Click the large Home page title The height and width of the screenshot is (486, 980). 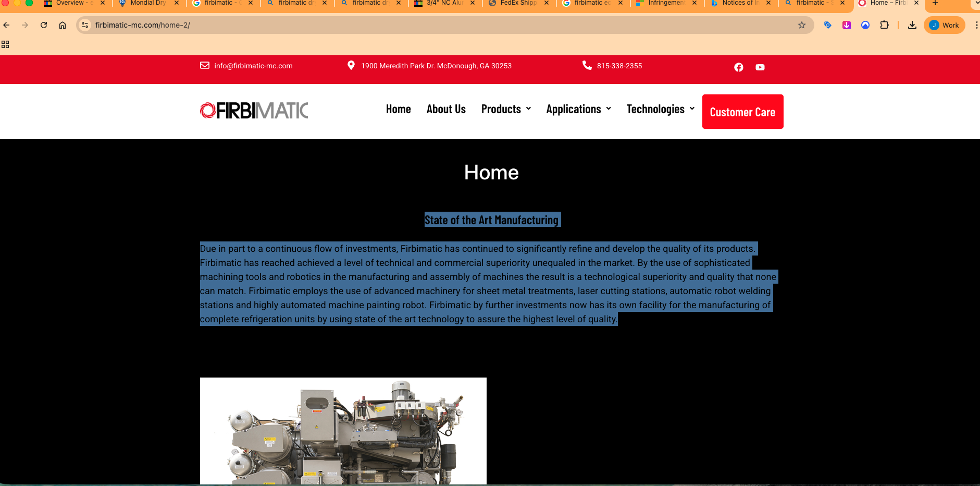(x=491, y=173)
